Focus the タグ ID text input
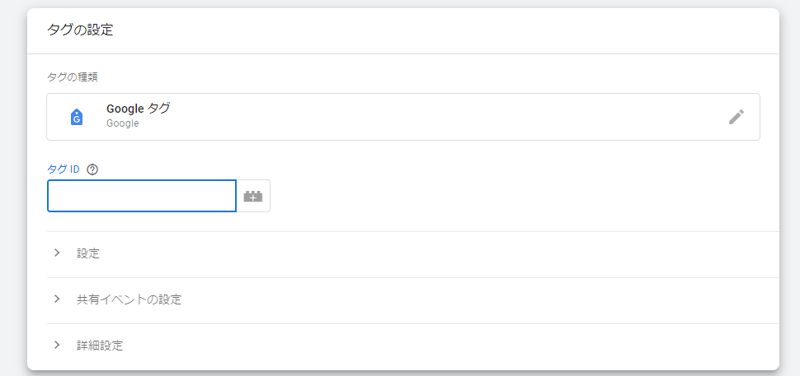The image size is (800, 376). coord(142,196)
